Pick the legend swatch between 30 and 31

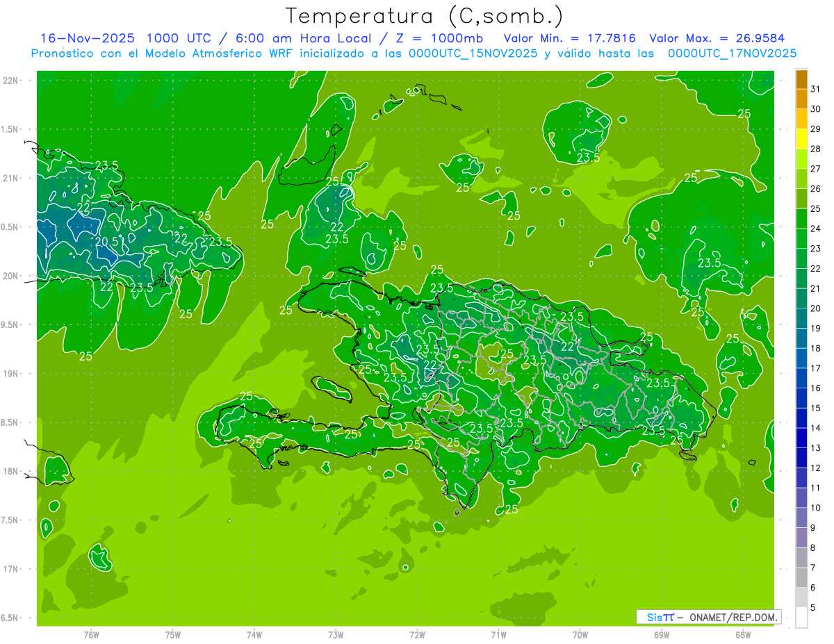802,99
